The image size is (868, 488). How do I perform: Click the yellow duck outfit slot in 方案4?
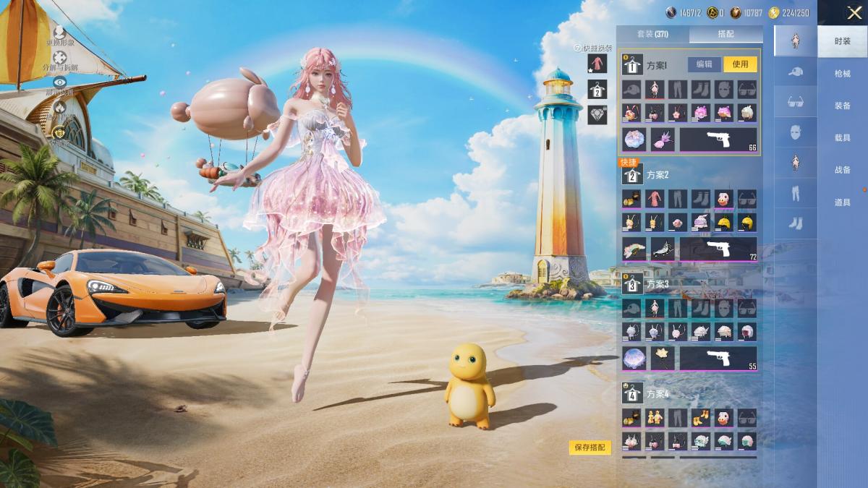click(x=655, y=418)
